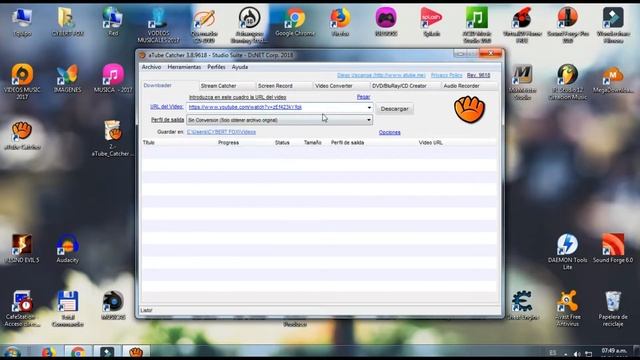Open DAEMON Tools Lite desktop shortcut
Viewport: 640px width, 360px height.
pos(567,251)
